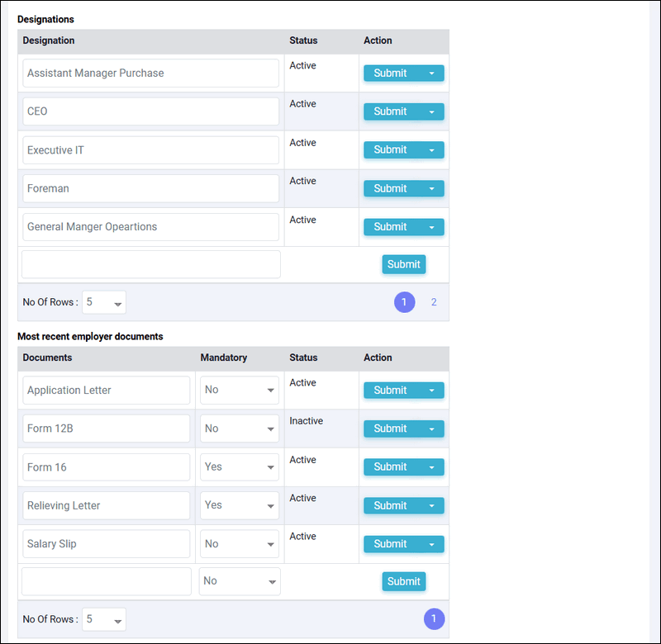This screenshot has width=661, height=644.
Task: Open Submit dropdown arrow for CEO row
Action: (x=431, y=112)
